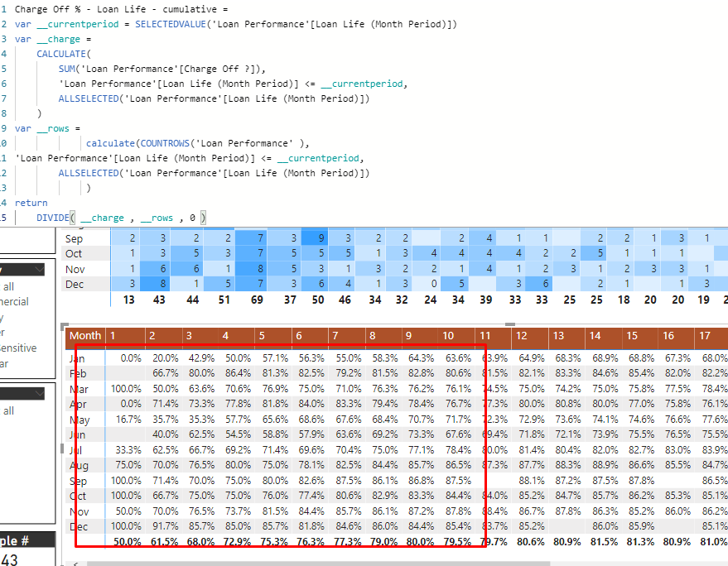Click the '80.6%' total under column 12
The height and width of the screenshot is (566, 728).
(530, 542)
